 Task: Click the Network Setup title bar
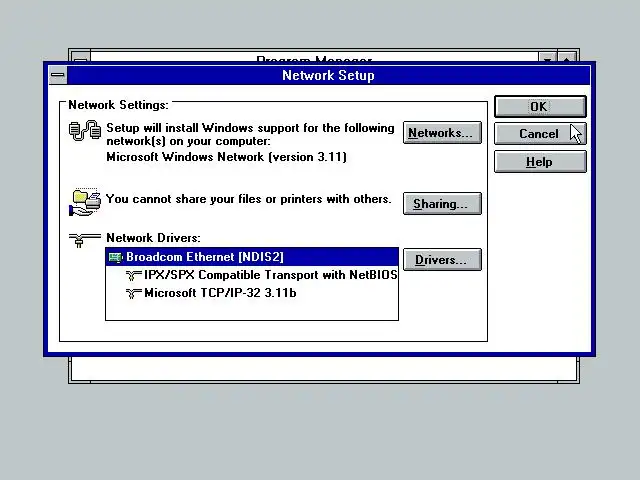tap(328, 75)
